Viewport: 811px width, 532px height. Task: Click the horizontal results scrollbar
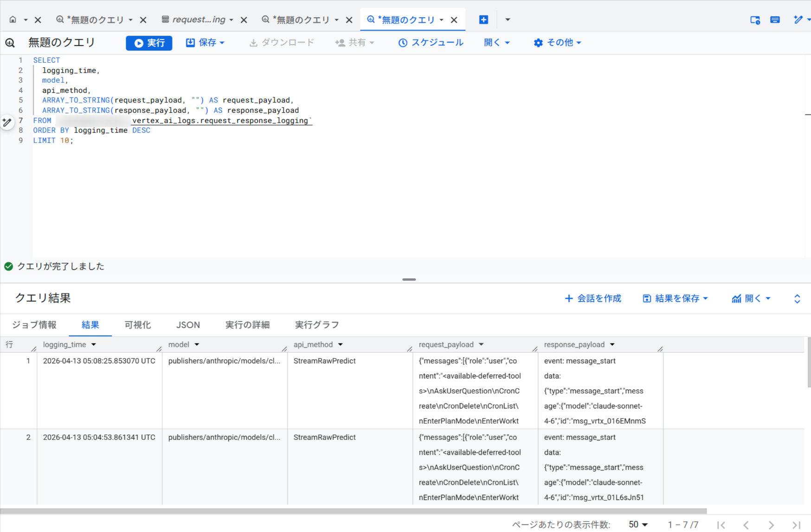pyautogui.click(x=353, y=511)
